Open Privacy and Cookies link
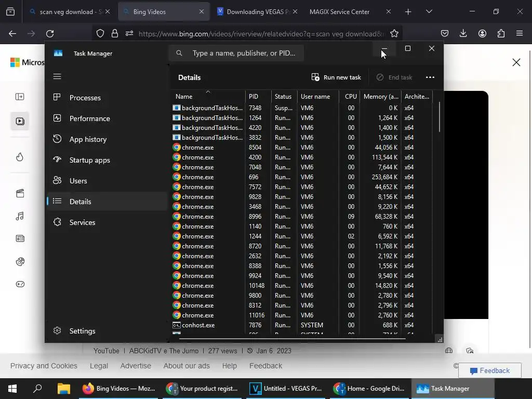The image size is (532, 399). tap(44, 366)
